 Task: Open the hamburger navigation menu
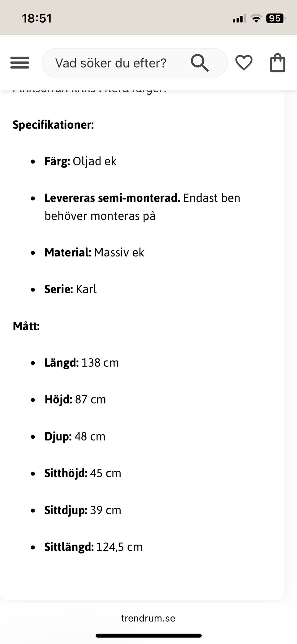[x=20, y=63]
